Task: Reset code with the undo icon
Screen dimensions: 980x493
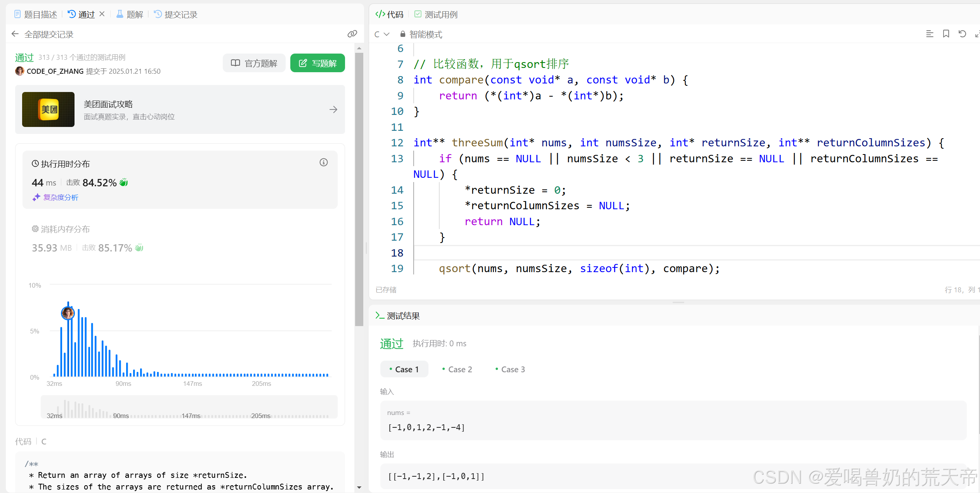Action: [x=962, y=34]
